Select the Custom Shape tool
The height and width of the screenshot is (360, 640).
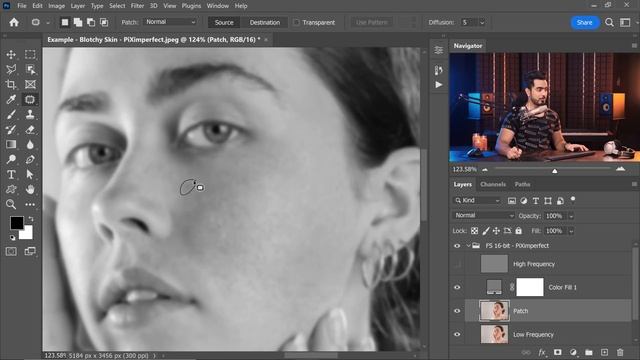[x=11, y=189]
